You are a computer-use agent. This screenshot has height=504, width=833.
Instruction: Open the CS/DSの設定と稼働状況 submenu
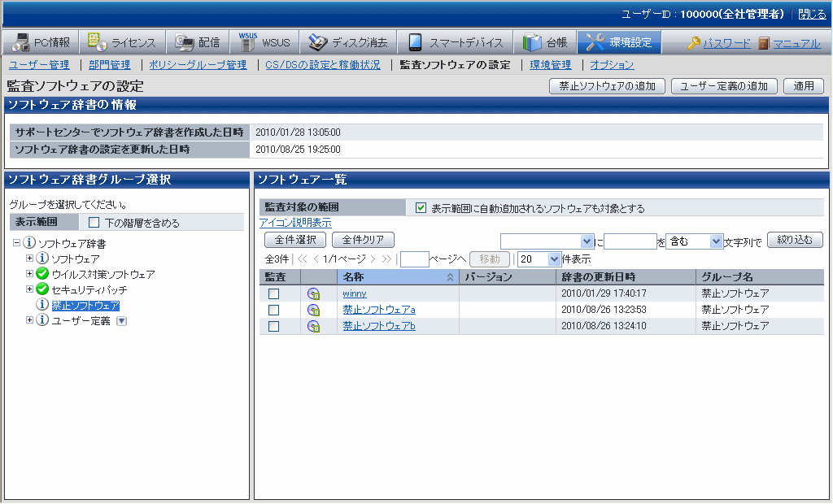coord(322,65)
